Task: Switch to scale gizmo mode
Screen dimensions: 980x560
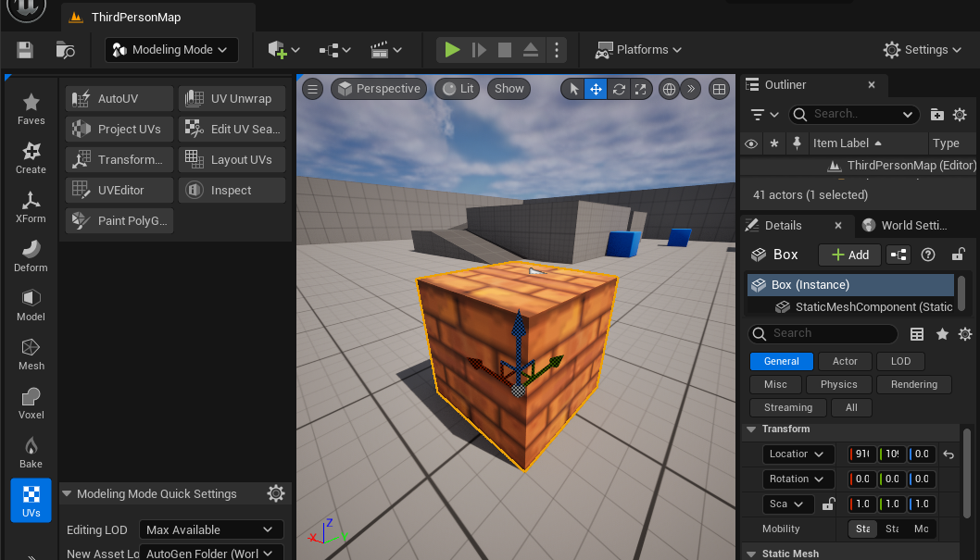Action: [641, 89]
